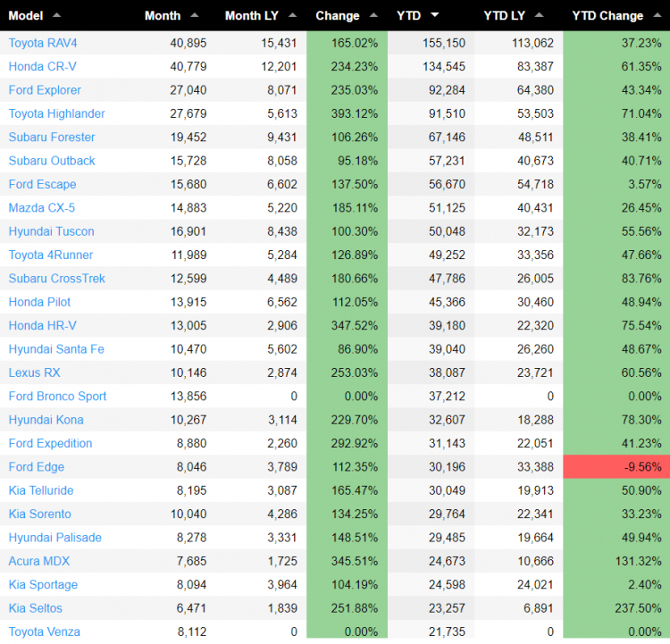Select Acura MDX YTD change 131.32%
The width and height of the screenshot is (670, 644).
[x=638, y=561]
